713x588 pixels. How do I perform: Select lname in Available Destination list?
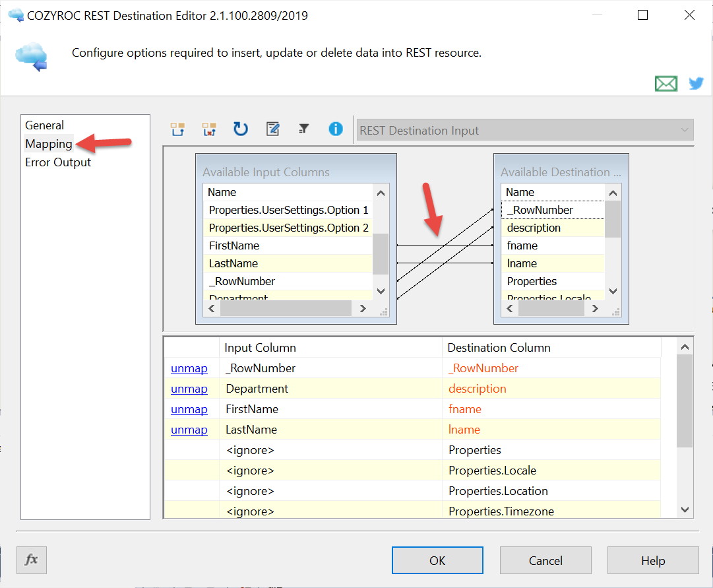[553, 263]
